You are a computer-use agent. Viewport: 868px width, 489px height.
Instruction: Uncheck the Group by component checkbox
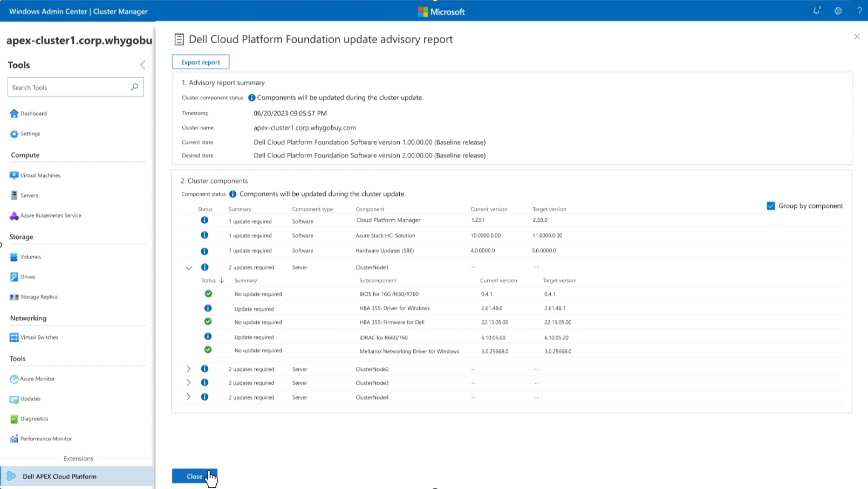click(x=771, y=206)
